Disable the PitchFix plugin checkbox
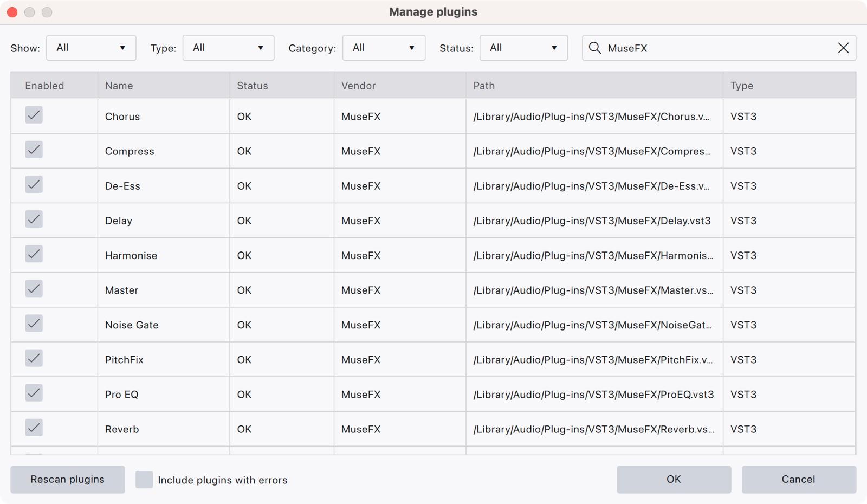Screen dimensions: 867x504 coord(34,358)
